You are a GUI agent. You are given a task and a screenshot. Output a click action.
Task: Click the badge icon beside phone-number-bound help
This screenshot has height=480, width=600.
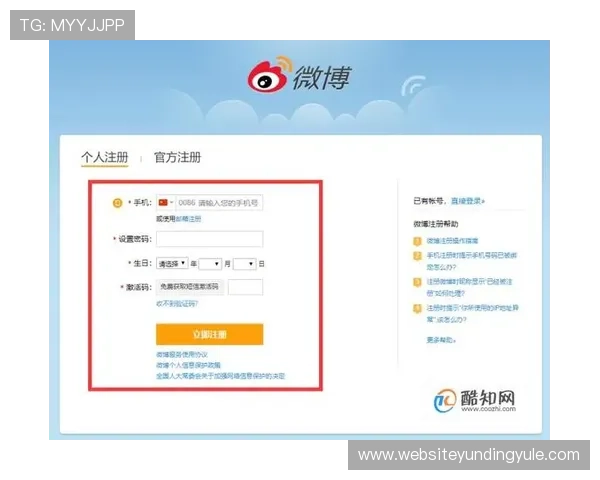tap(417, 256)
